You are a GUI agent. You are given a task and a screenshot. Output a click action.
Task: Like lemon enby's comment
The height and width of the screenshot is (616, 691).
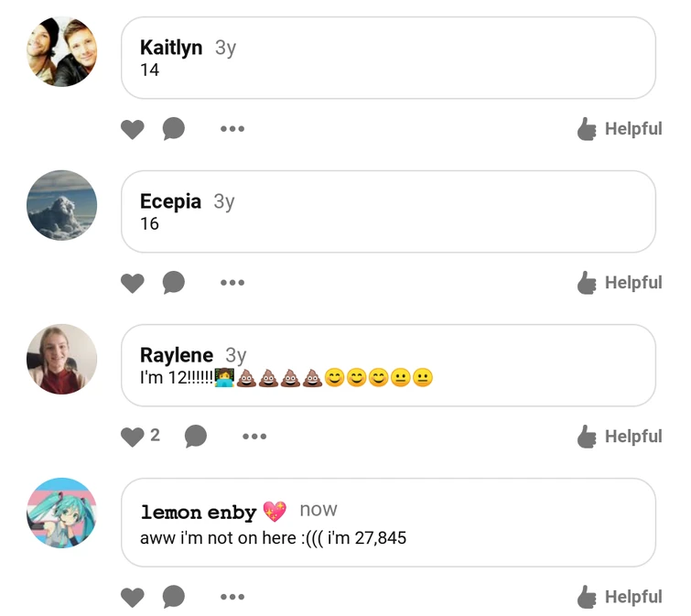[x=132, y=597]
